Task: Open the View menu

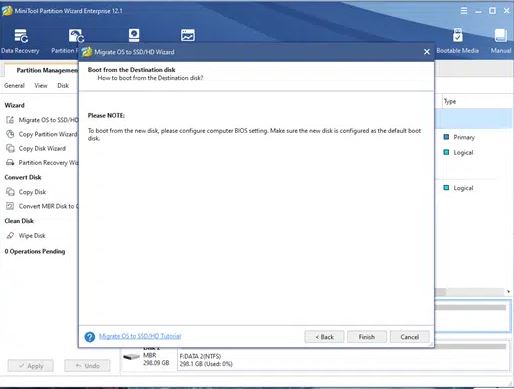Action: point(41,86)
